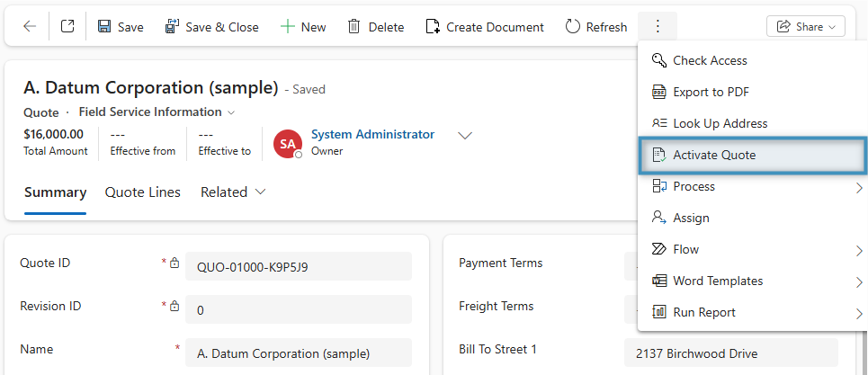Click the Save button
This screenshot has width=868, height=375.
(121, 27)
